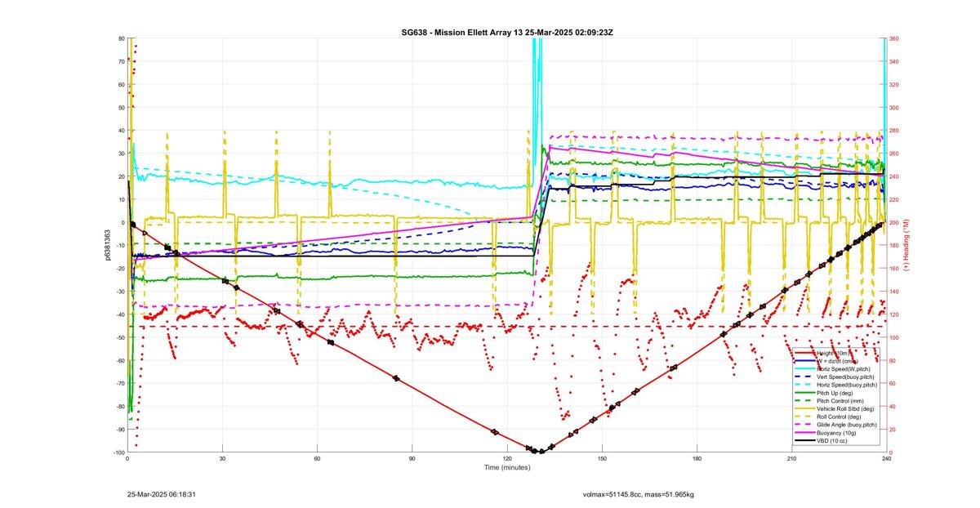Click the x-axis tick label "60"
This screenshot has width=980, height=508.
[317, 459]
